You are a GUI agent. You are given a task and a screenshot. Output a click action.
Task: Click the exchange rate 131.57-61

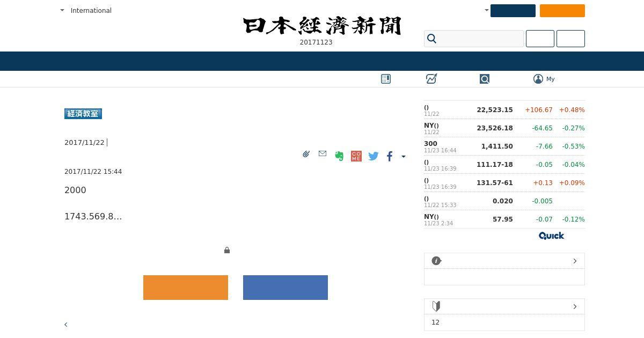click(x=495, y=183)
